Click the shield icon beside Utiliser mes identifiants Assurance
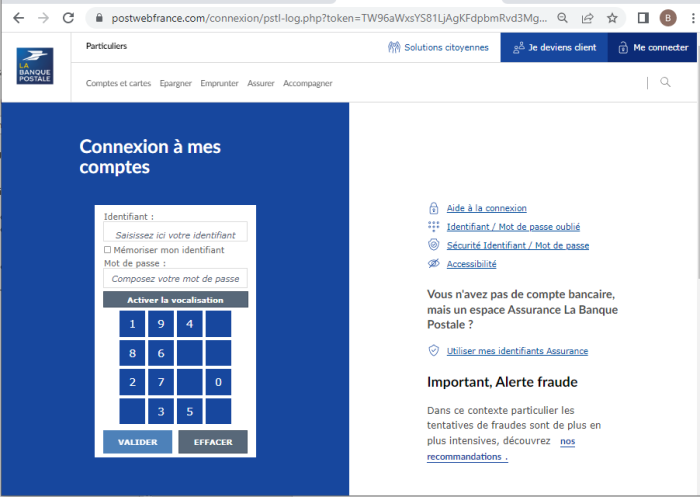Screen dimensions: 700x497 coord(433,351)
